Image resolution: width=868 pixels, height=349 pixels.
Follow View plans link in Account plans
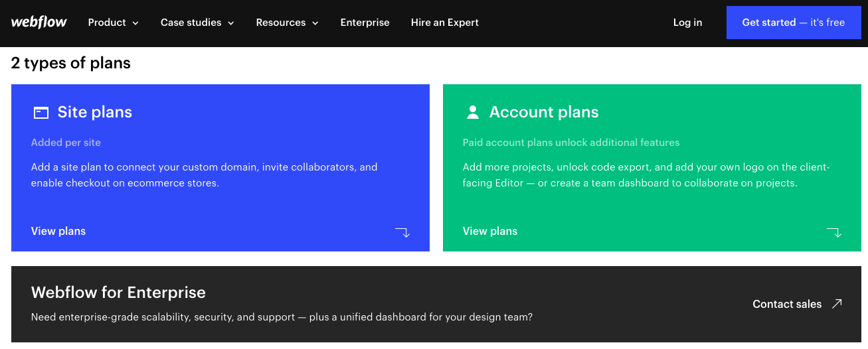click(x=490, y=232)
